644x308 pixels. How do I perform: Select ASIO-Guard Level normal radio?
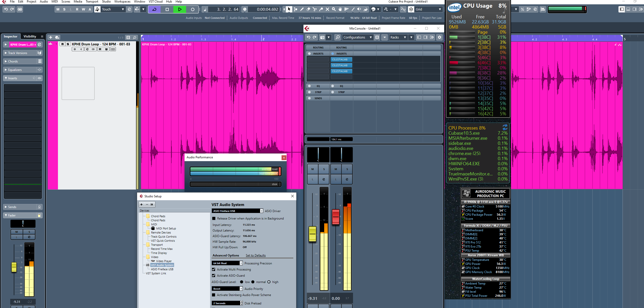(x=253, y=282)
